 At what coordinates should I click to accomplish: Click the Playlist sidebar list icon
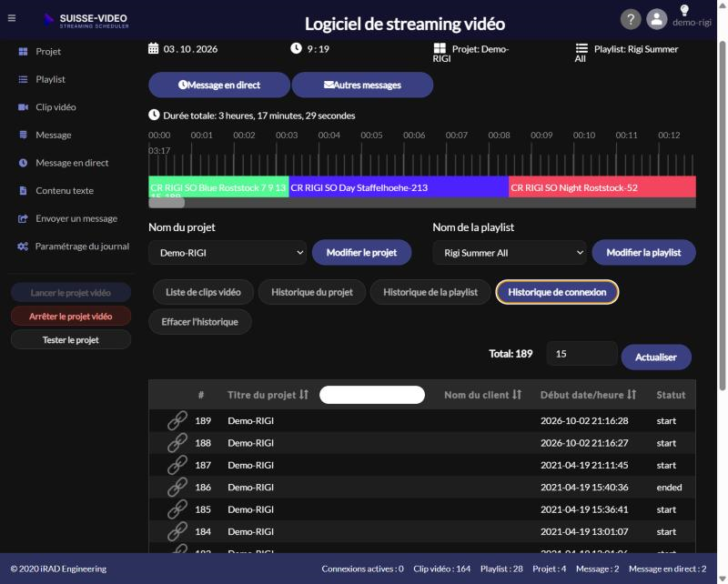pos(23,79)
